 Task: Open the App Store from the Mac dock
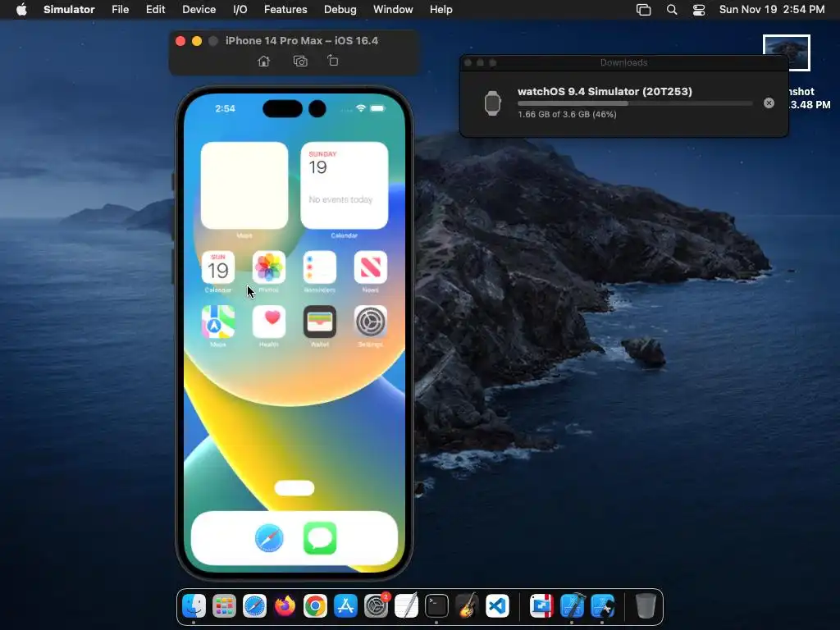click(345, 606)
